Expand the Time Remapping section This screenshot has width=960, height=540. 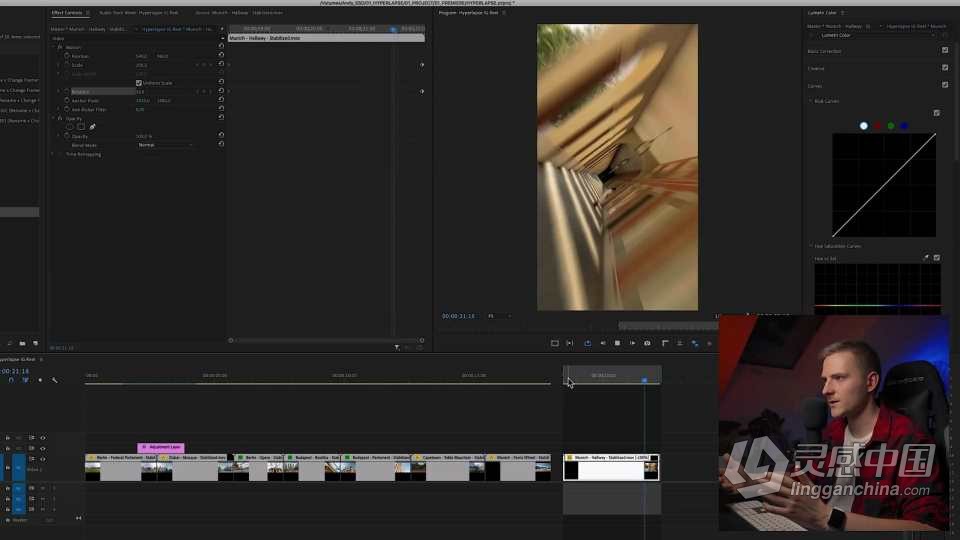(x=53, y=154)
